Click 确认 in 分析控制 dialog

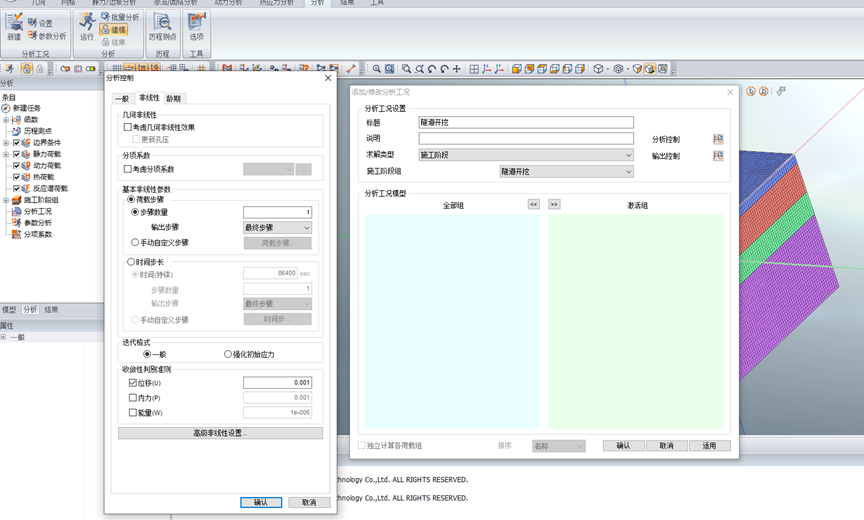(x=261, y=502)
